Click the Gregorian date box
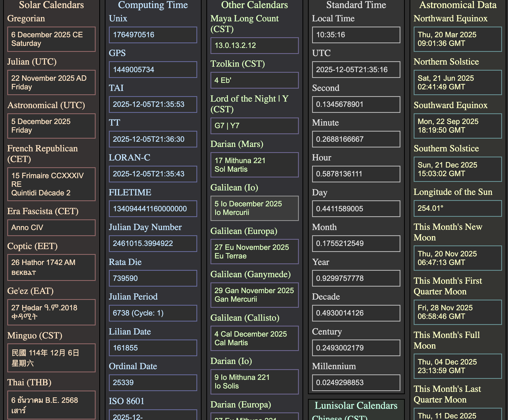This screenshot has height=420, width=508. pos(51,39)
